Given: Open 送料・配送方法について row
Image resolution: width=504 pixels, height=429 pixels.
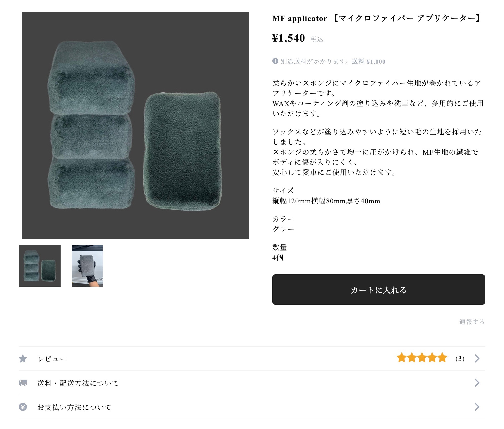Looking at the screenshot, I should [78, 383].
